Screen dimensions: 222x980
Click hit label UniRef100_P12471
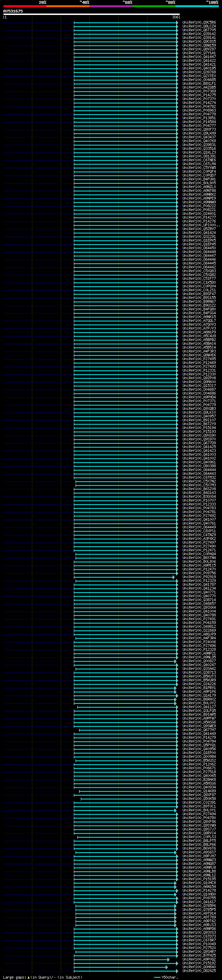click(x=199, y=550)
